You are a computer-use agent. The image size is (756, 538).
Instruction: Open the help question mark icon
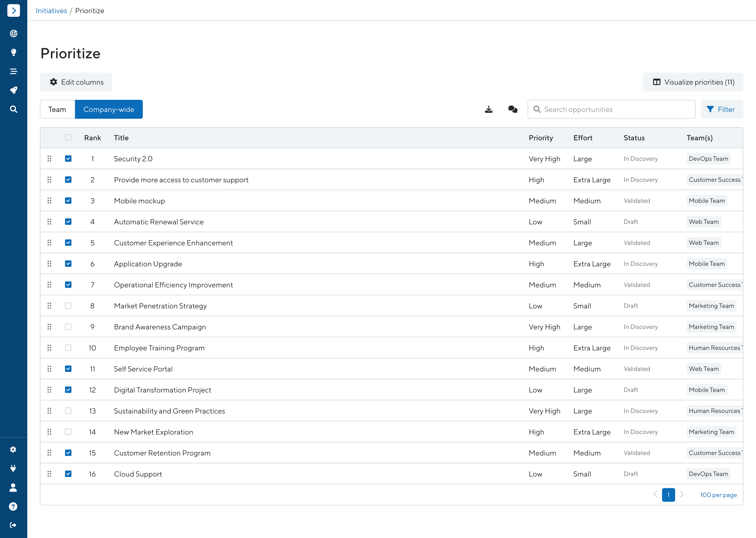[x=13, y=506]
